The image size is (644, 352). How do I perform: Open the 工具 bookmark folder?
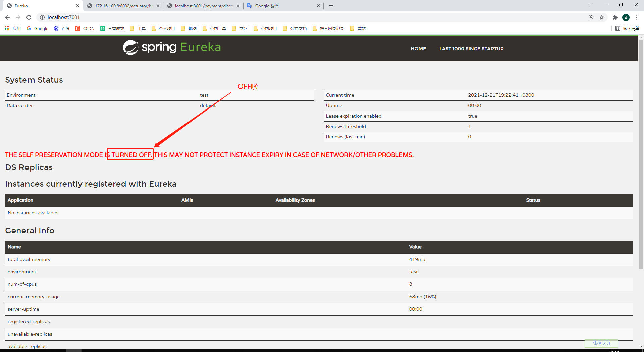coord(138,28)
